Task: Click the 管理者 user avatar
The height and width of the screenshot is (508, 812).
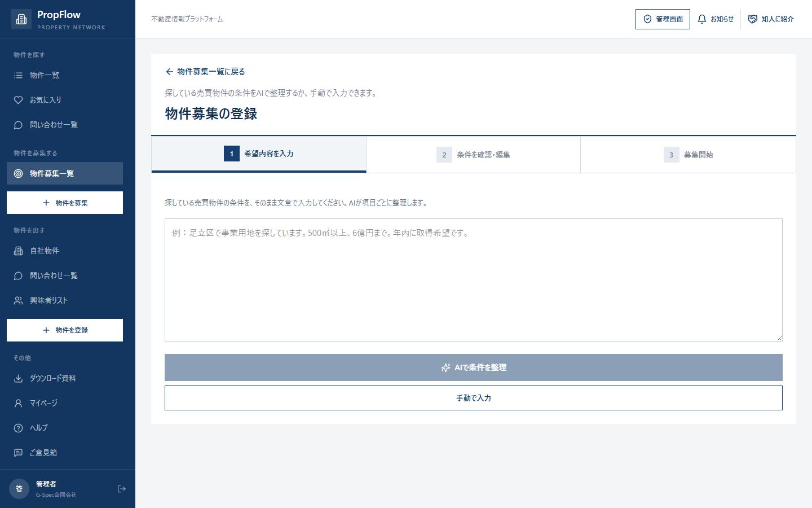Action: pyautogui.click(x=19, y=489)
